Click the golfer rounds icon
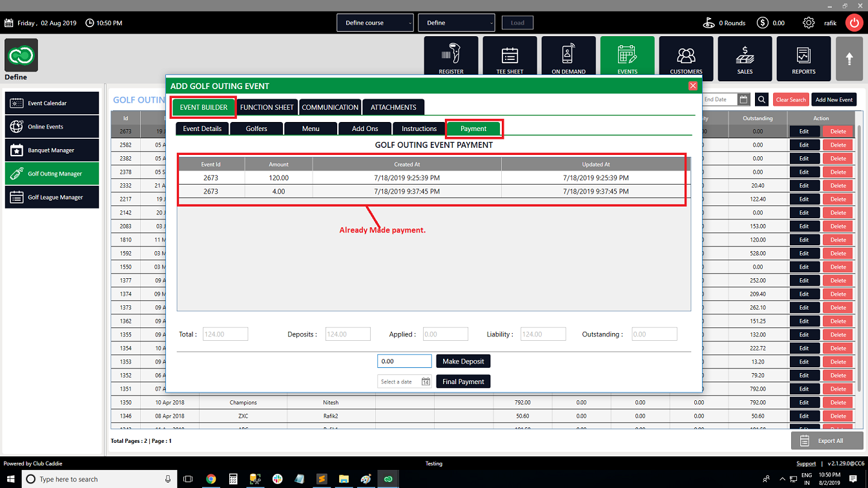 tap(709, 23)
